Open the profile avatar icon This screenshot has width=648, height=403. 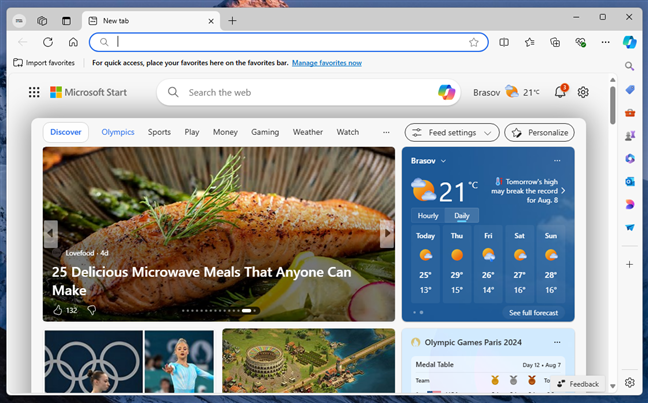click(x=19, y=21)
